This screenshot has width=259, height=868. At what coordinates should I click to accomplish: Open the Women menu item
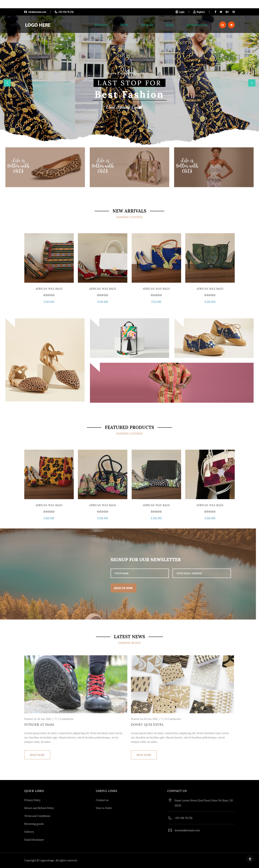101,25
